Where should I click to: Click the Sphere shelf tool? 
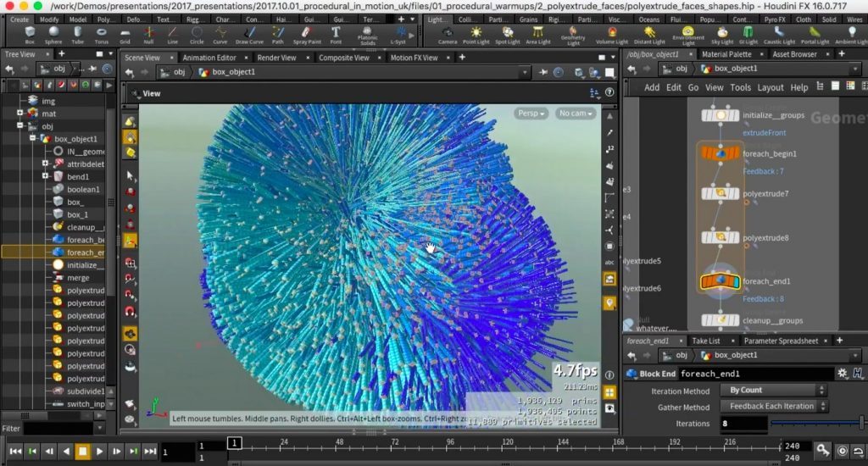[53, 35]
